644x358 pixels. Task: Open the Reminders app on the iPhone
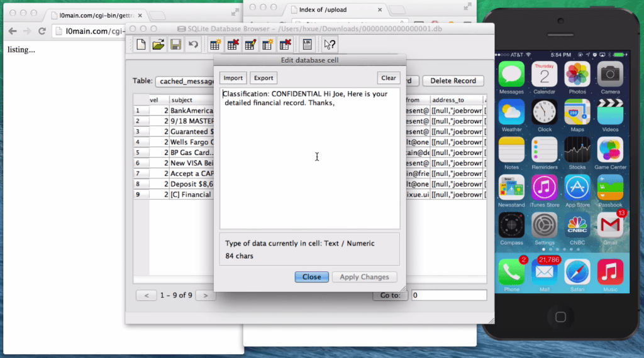(544, 149)
